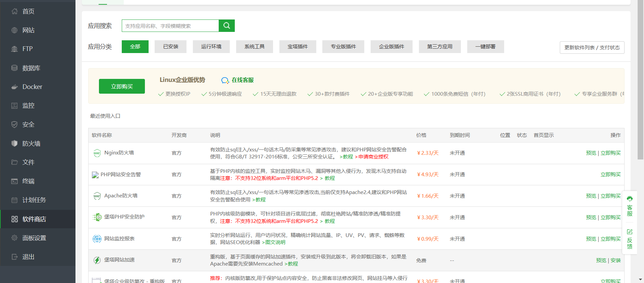Open the 一键部署 category
Image resolution: width=644 pixels, height=283 pixels.
pyautogui.click(x=486, y=47)
